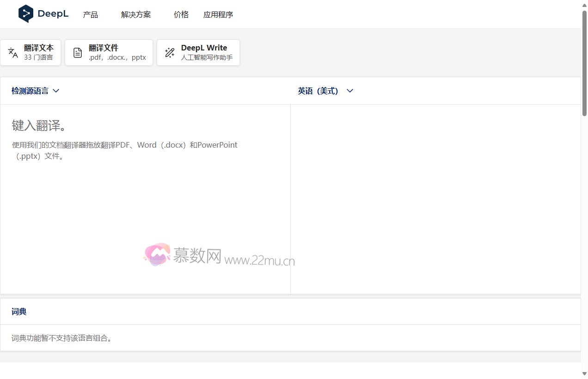This screenshot has height=379, width=588.
Task: Open the 英语（美式）target language dropdown
Action: point(318,91)
